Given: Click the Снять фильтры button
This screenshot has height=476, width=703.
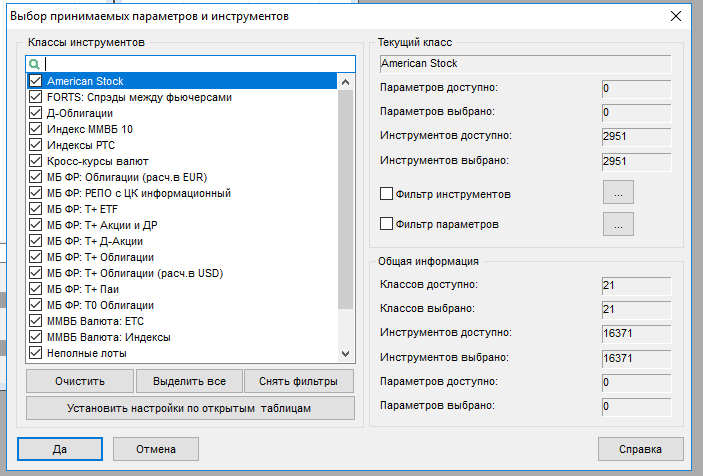Looking at the screenshot, I should click(x=299, y=381).
